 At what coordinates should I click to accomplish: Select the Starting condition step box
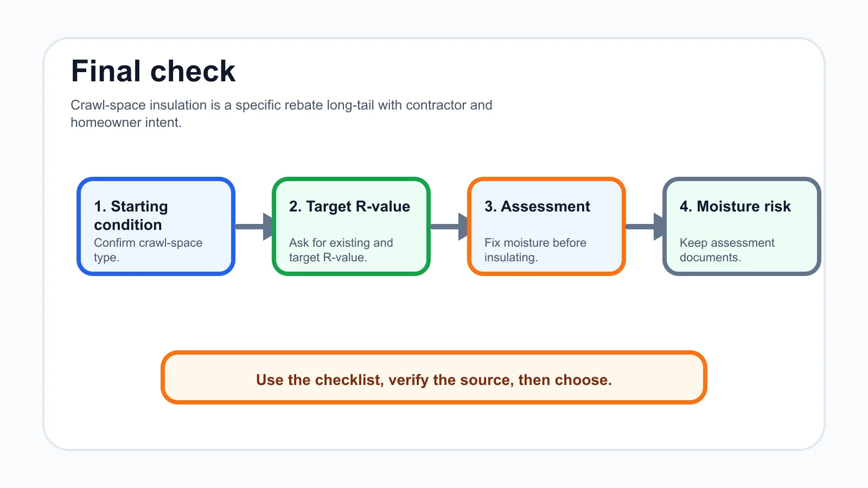156,226
